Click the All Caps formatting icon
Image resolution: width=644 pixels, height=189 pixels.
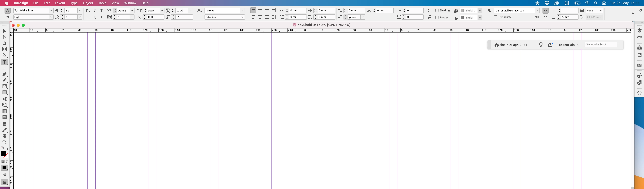pos(88,10)
